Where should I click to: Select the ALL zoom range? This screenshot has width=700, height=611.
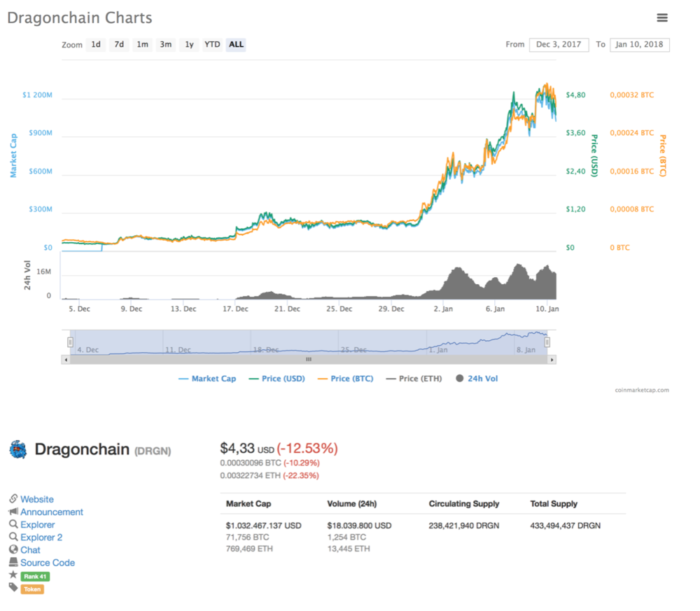tap(236, 45)
